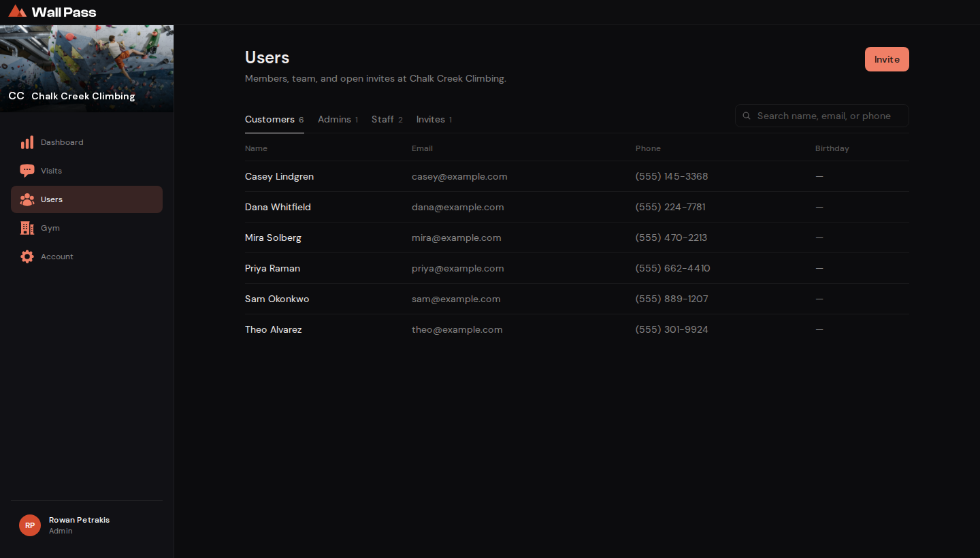
Task: Click the Chalk Creek Climbing gym banner image
Action: click(86, 69)
